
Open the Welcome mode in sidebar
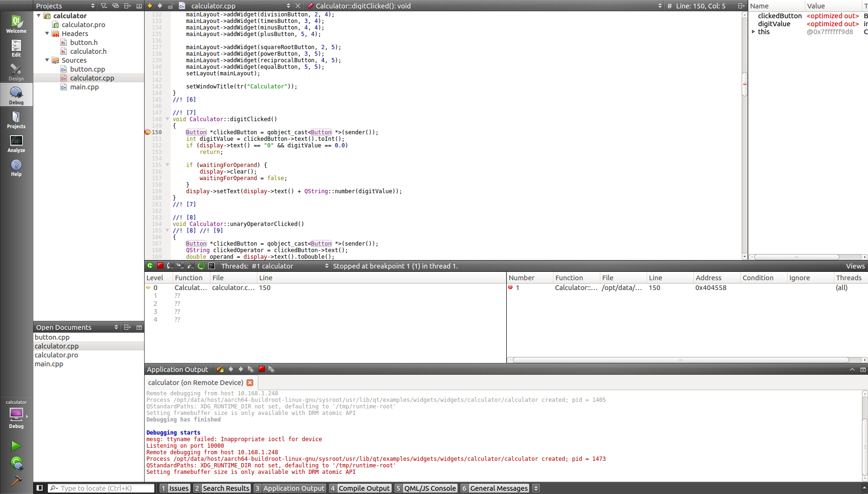16,24
